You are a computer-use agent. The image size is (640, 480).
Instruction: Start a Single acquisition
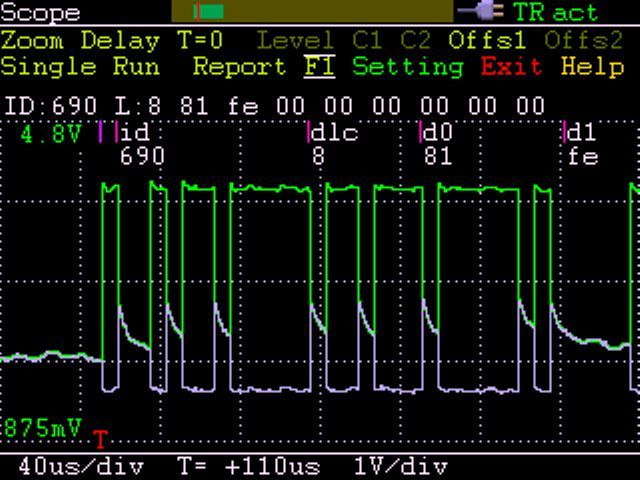(44, 67)
